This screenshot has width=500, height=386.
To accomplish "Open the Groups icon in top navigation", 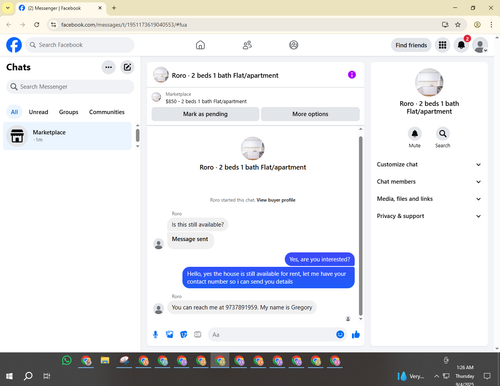I will click(294, 45).
